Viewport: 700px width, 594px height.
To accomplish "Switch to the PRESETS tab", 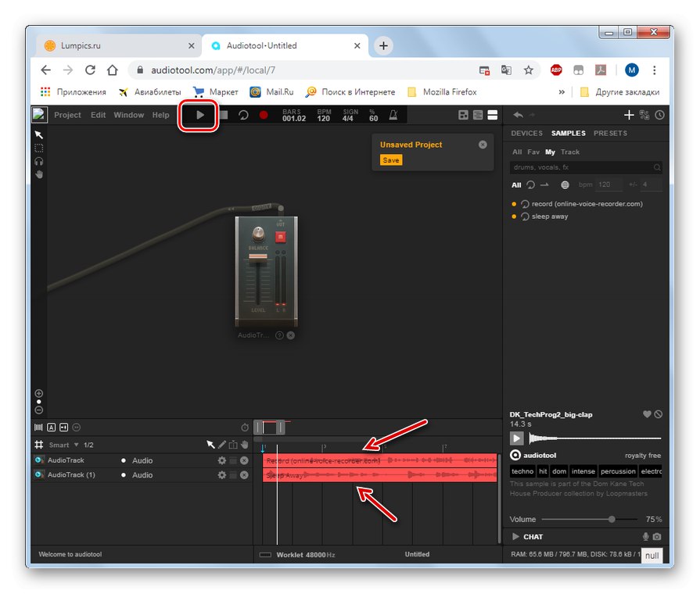I will coord(610,134).
